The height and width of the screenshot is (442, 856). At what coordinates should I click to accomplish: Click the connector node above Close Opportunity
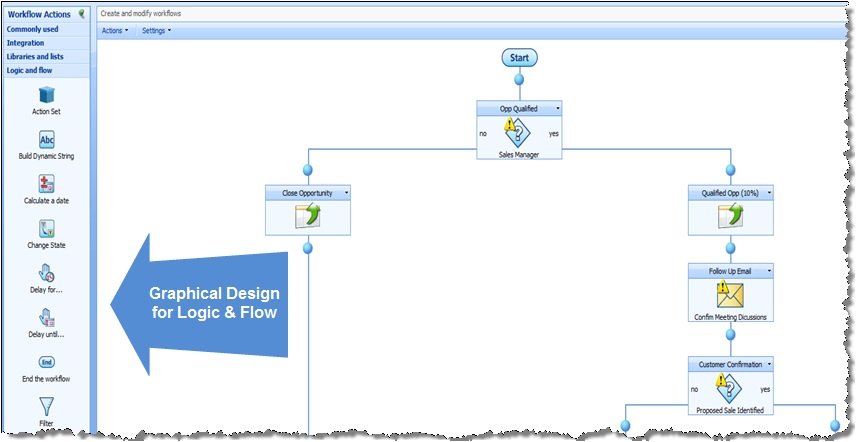pyautogui.click(x=308, y=170)
